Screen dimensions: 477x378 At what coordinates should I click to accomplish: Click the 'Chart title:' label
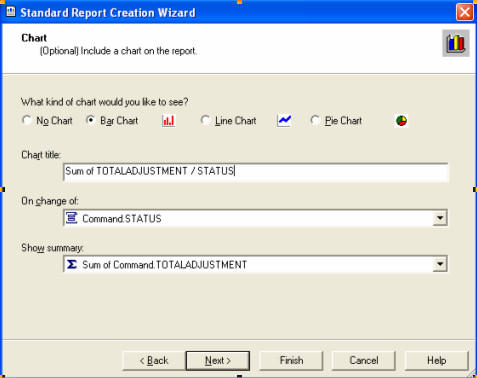pyautogui.click(x=41, y=155)
